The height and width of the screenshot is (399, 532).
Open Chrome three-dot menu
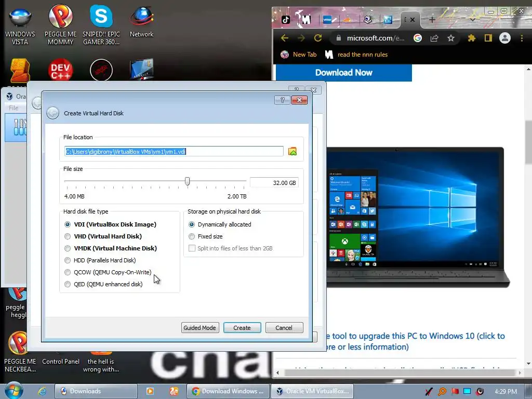[x=522, y=38]
